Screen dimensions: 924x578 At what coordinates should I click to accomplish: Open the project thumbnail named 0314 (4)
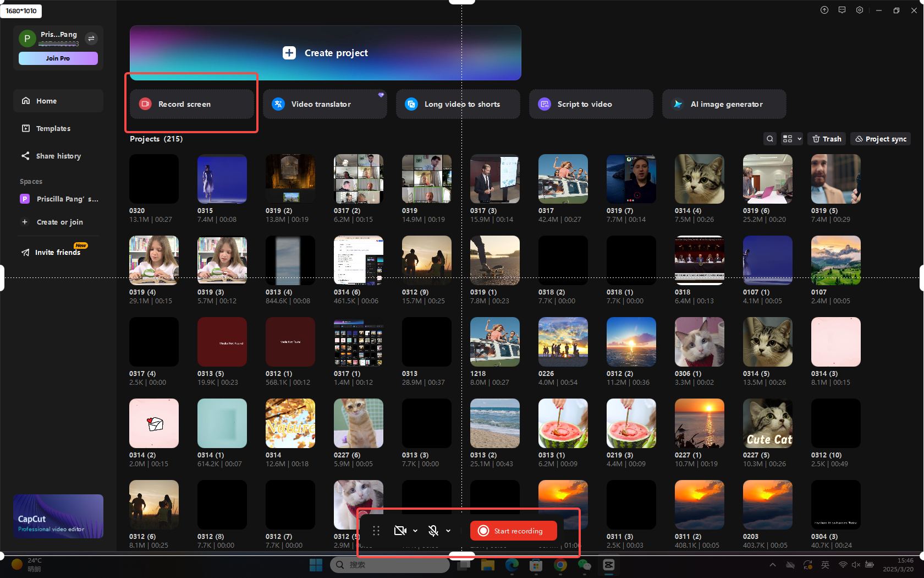700,179
